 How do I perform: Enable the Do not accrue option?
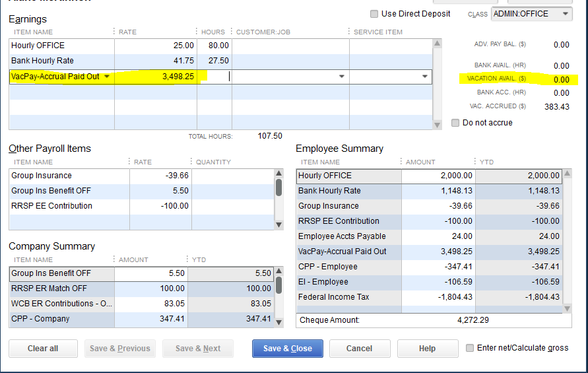pos(455,123)
